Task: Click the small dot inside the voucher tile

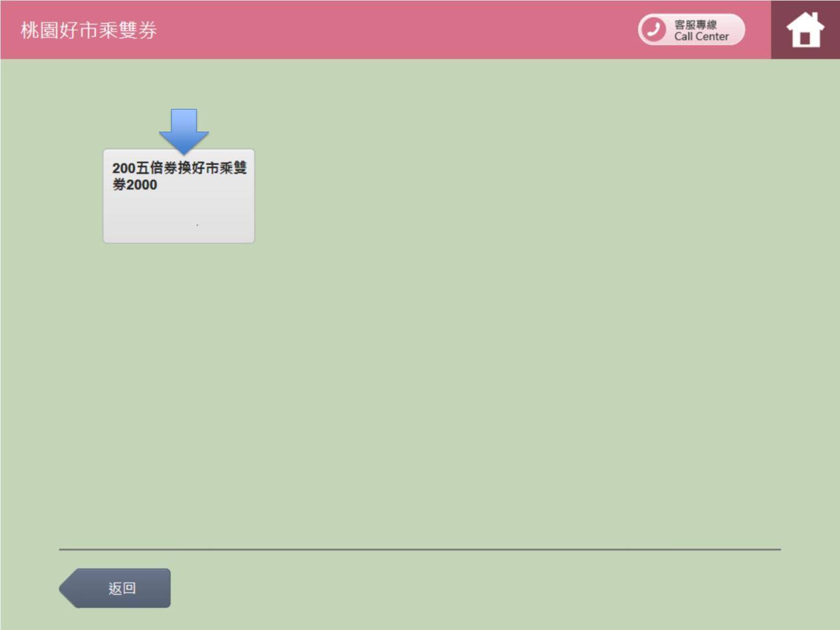Action: pyautogui.click(x=197, y=225)
